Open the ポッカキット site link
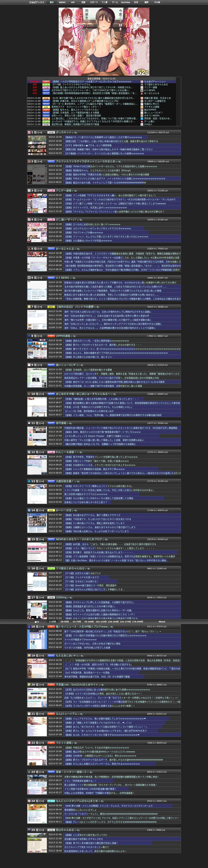The width and height of the screenshot is (208, 868). tap(64, 132)
